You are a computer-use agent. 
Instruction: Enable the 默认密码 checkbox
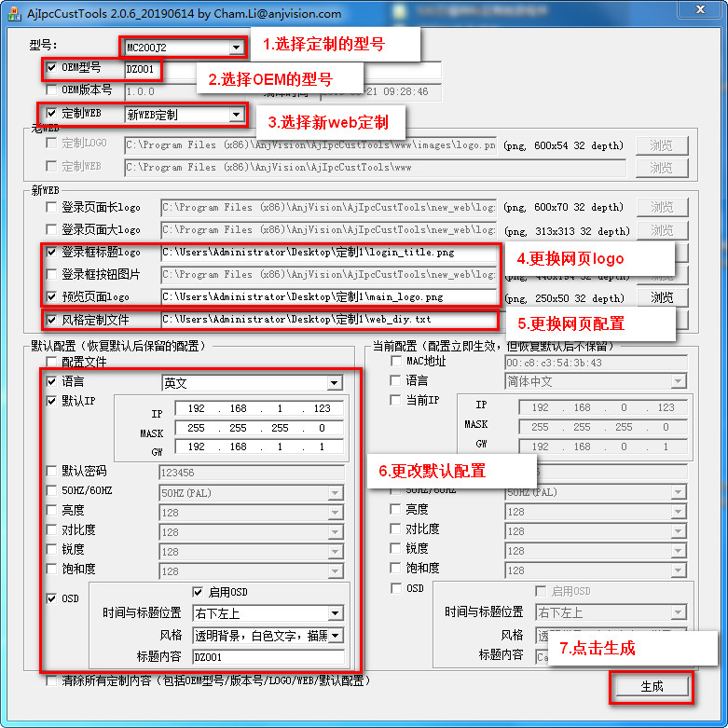51,472
